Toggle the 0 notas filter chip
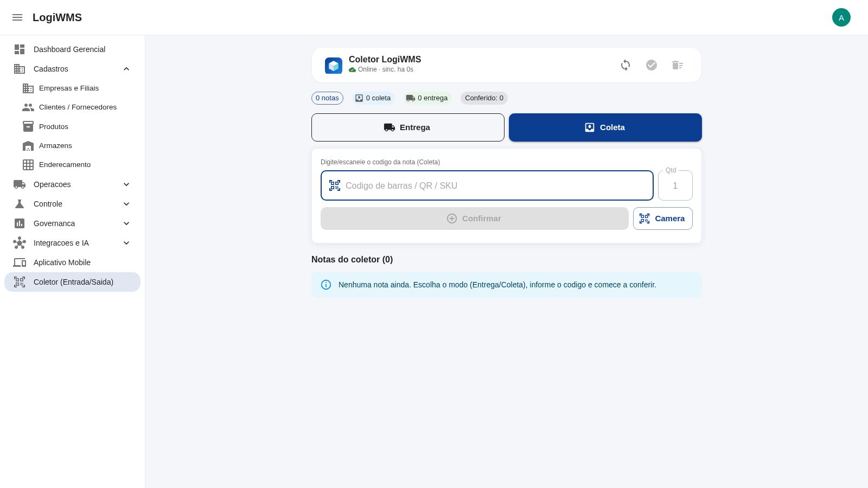 pos(327,98)
